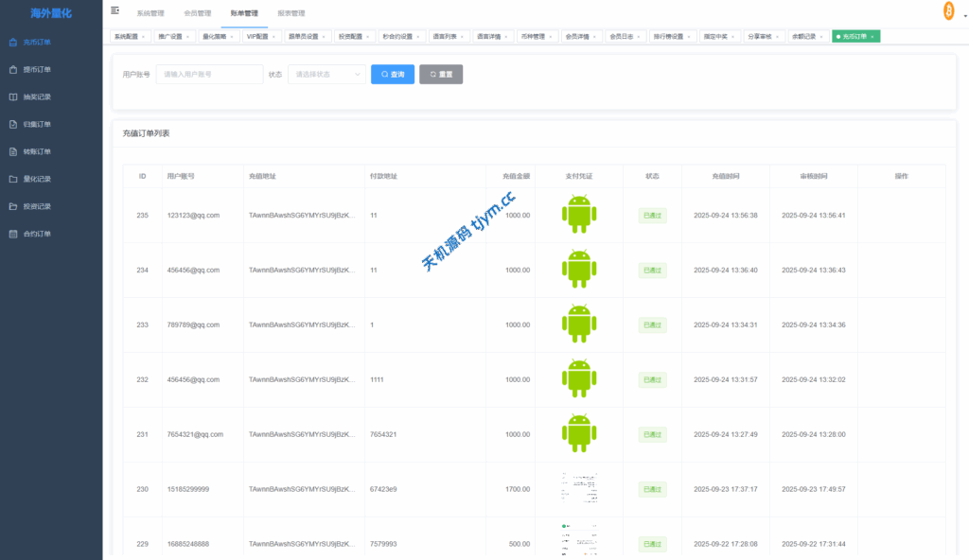Click the 充币订单 sidebar icon

click(x=13, y=42)
